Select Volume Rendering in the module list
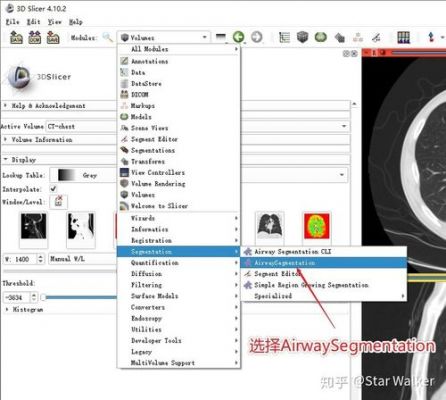446x400 pixels. coord(179,183)
